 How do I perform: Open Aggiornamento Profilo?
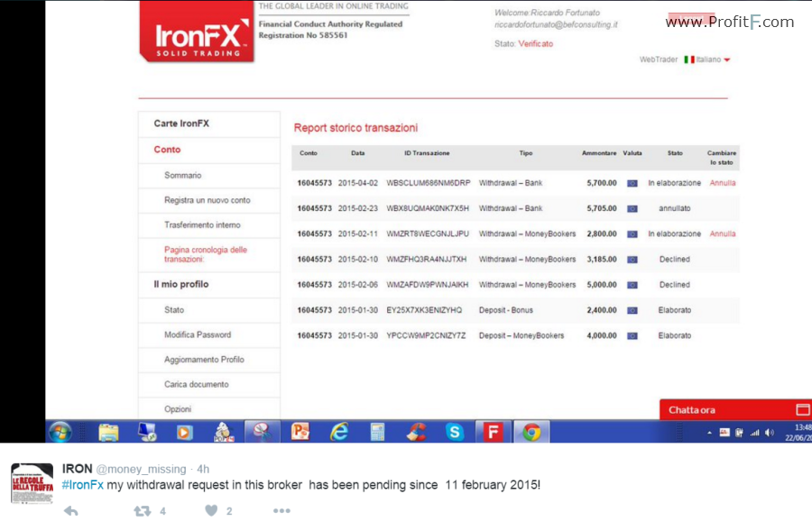pyautogui.click(x=204, y=360)
